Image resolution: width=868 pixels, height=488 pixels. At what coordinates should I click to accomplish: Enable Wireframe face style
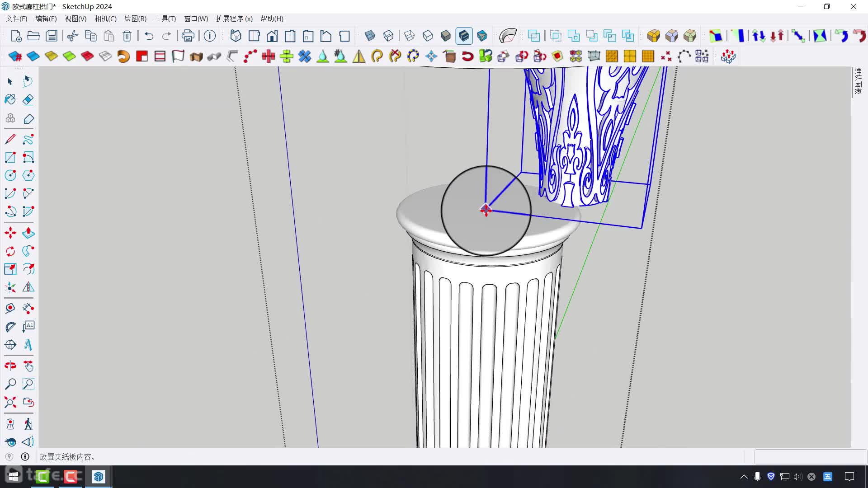click(x=410, y=36)
